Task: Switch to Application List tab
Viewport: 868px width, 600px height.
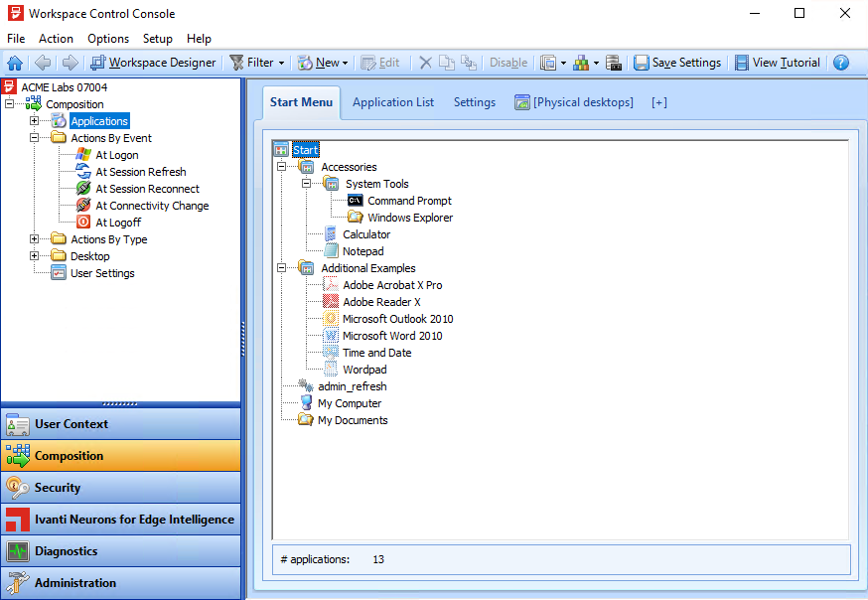Action: (393, 102)
